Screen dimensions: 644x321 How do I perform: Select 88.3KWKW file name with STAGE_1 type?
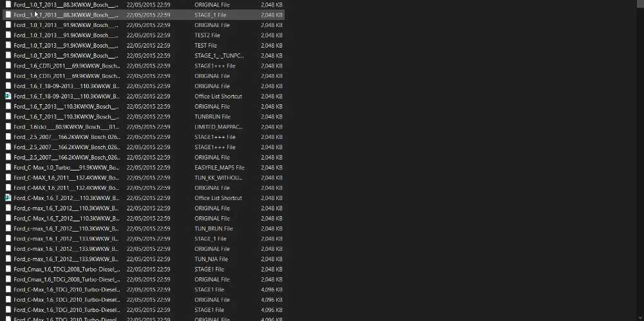66,15
